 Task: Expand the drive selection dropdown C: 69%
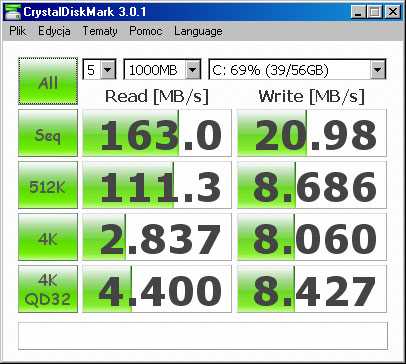(297, 69)
